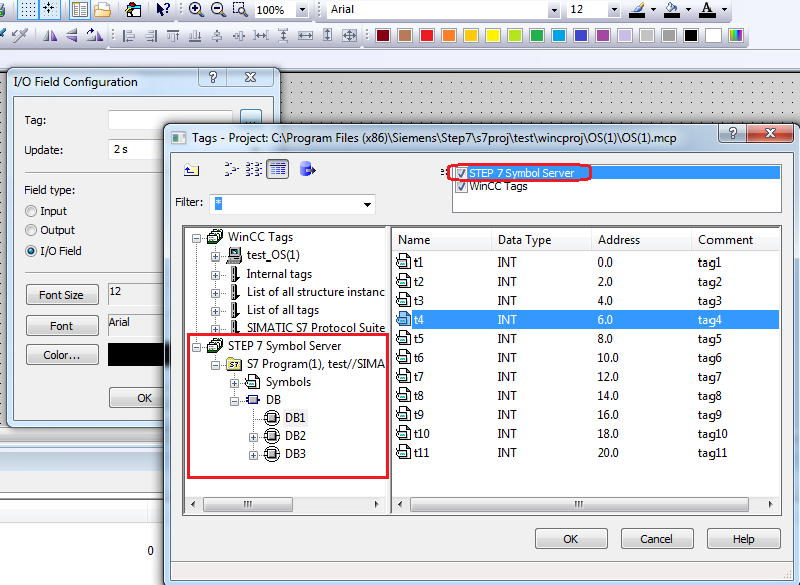The width and height of the screenshot is (800, 585).
Task: Click the same width and height icon
Action: (349, 36)
